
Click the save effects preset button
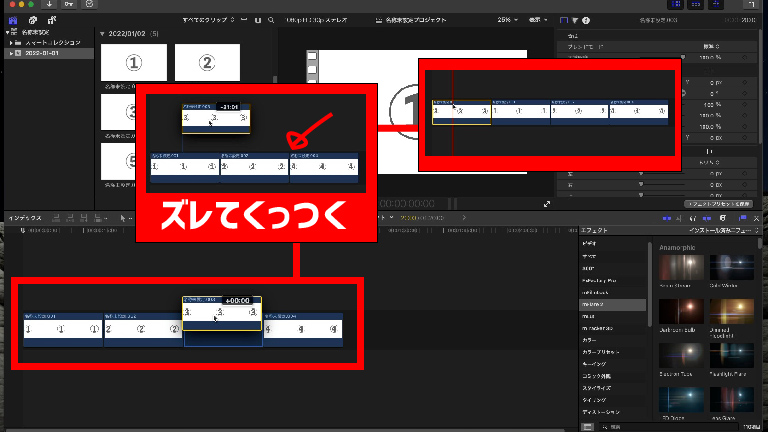tap(718, 204)
